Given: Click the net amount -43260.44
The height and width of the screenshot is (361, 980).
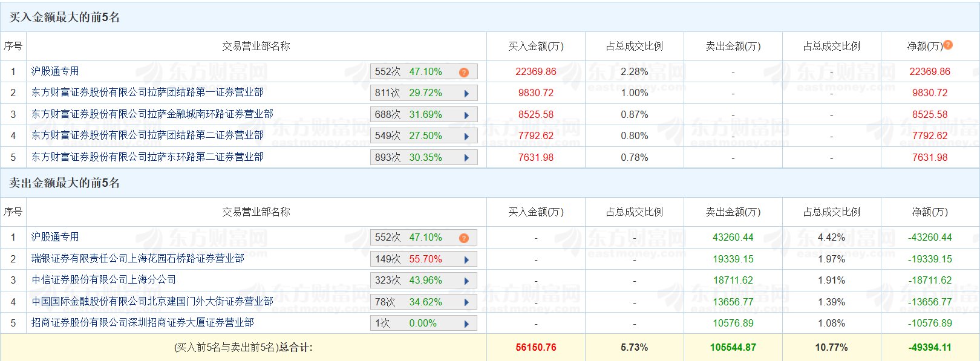Looking at the screenshot, I should tap(930, 238).
